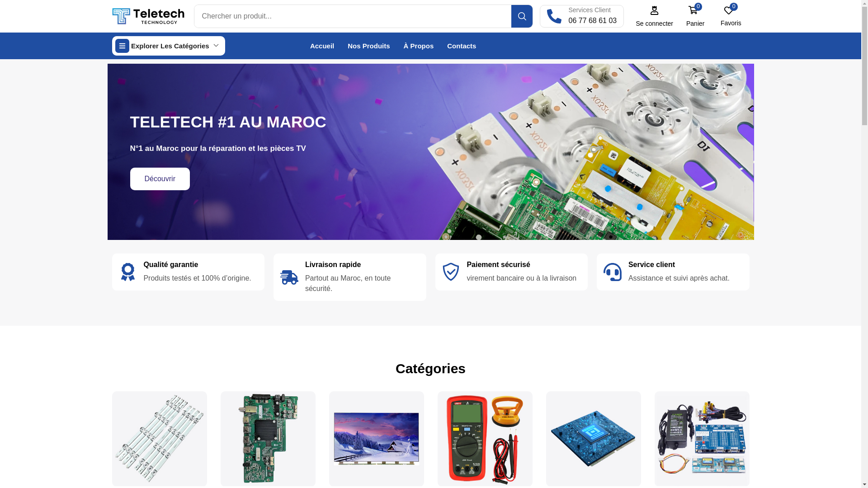Viewport: 868px width, 488px height.
Task: Open the LED strips category thumbnail
Action: 160,439
